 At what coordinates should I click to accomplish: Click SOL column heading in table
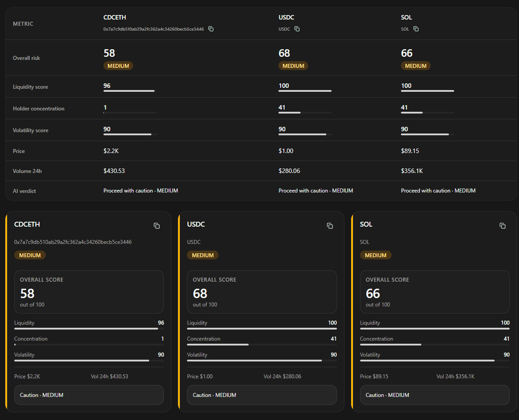tap(407, 17)
